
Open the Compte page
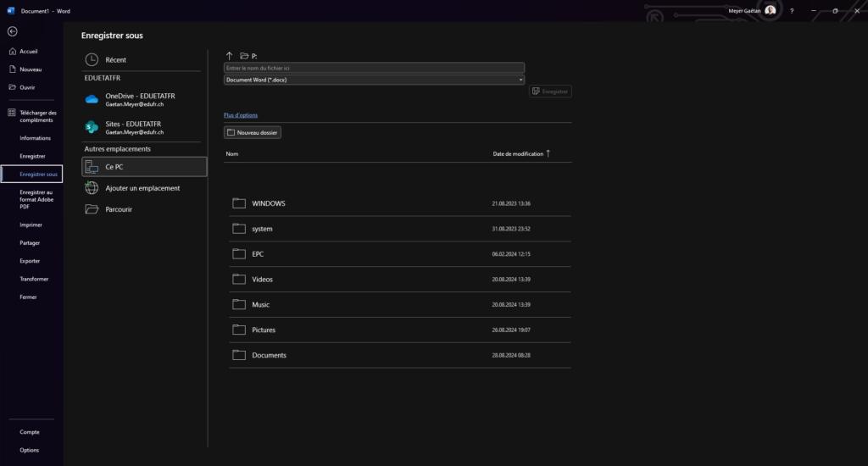click(30, 432)
